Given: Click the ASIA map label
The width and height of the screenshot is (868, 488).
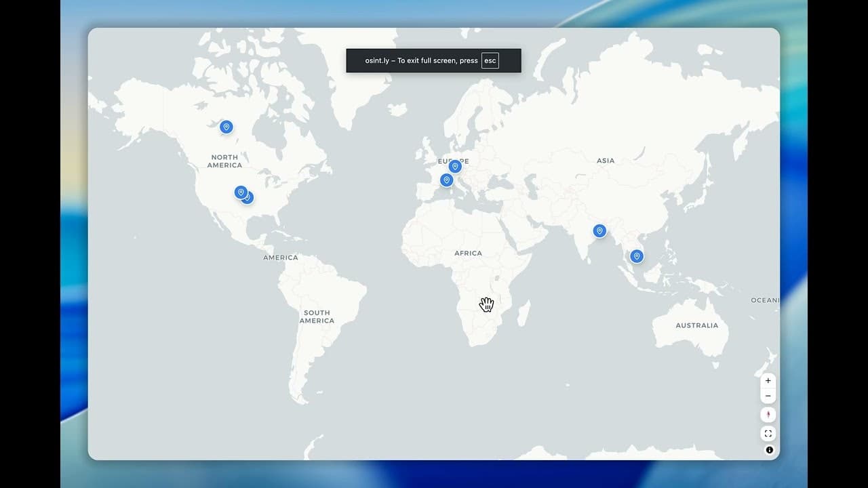Looking at the screenshot, I should coord(604,160).
